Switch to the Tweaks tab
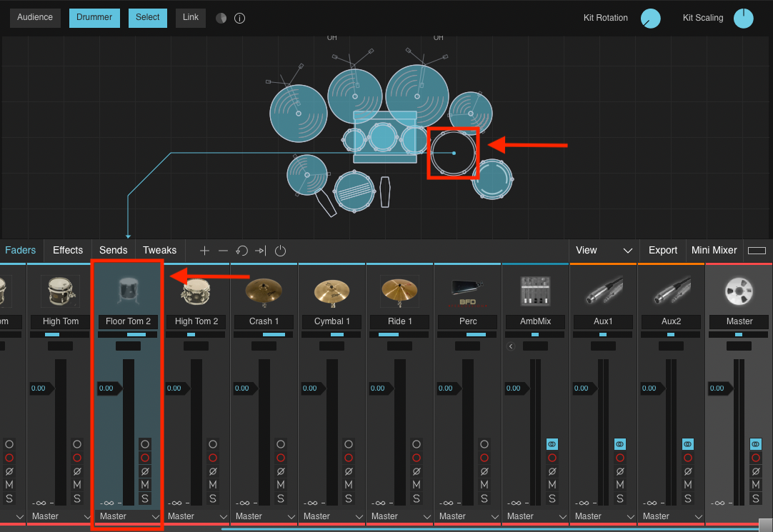Screen dimensions: 773x532 click(160, 250)
